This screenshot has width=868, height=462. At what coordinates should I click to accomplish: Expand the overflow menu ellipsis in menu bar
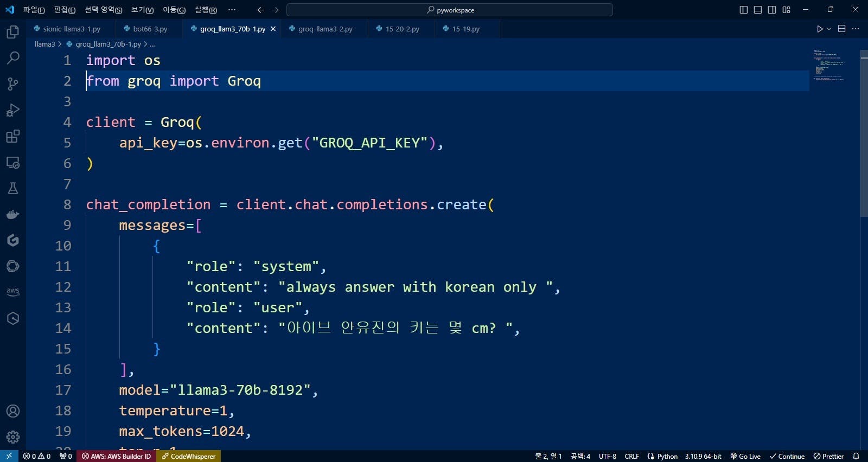tap(232, 10)
